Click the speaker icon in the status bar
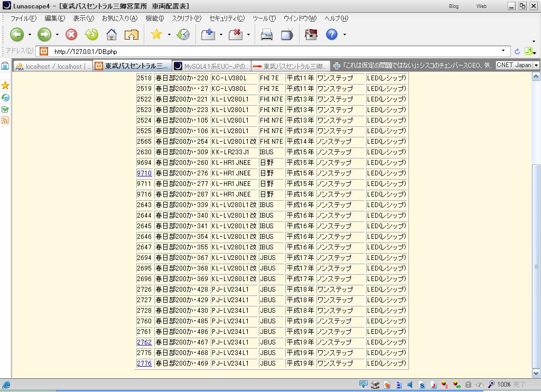 pyautogui.click(x=410, y=385)
